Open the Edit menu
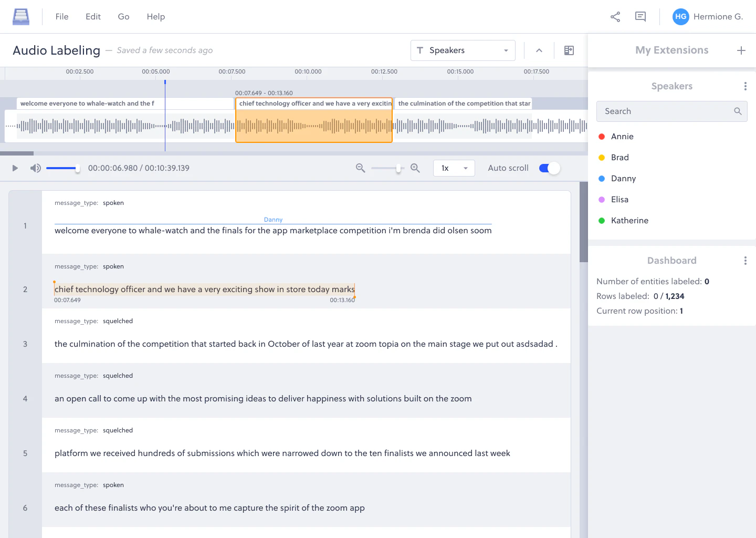756x538 pixels. (93, 17)
